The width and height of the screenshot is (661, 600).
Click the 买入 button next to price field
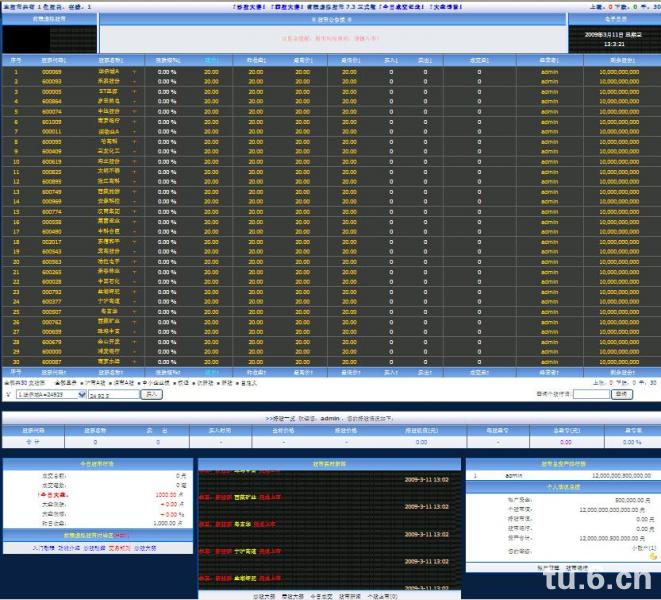[151, 394]
